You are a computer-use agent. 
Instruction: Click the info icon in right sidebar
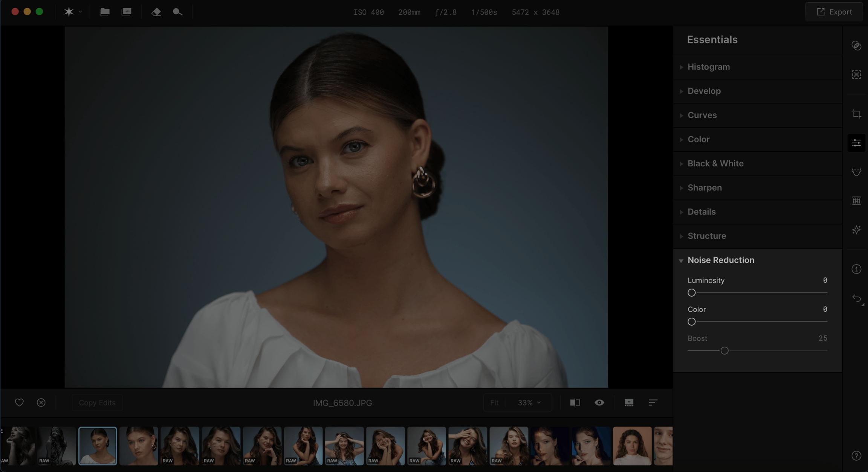pos(856,269)
